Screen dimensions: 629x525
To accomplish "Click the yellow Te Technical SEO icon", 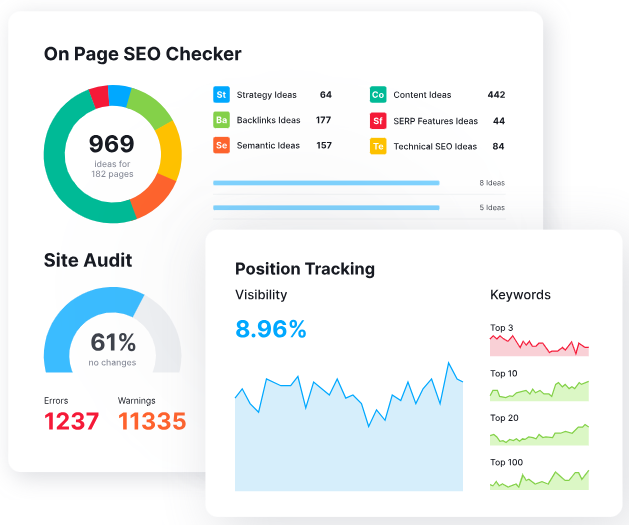I will (378, 146).
